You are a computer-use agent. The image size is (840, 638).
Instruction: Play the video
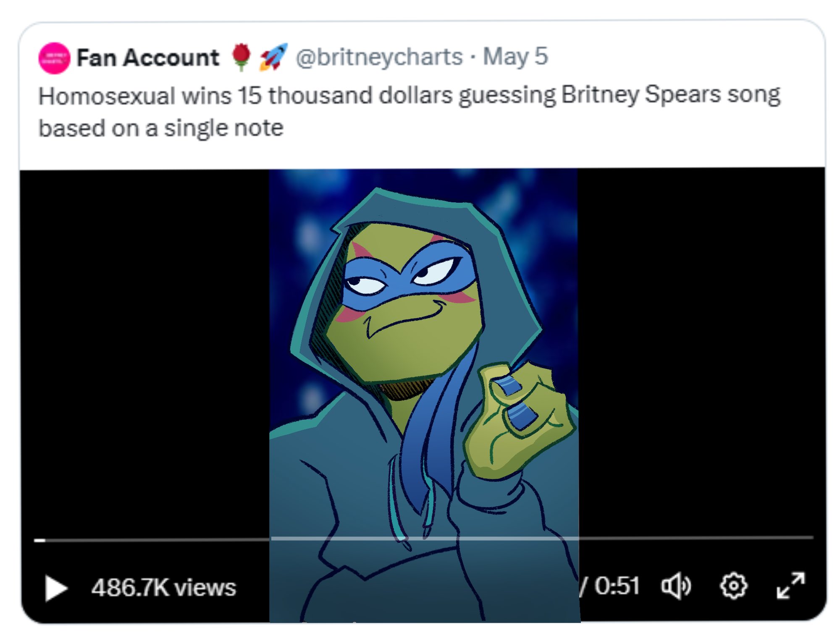pyautogui.click(x=56, y=588)
